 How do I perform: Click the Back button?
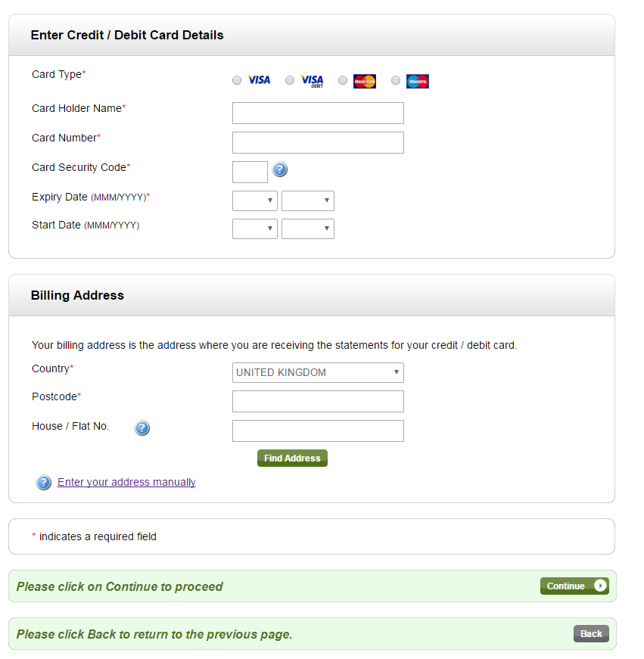[x=591, y=634]
